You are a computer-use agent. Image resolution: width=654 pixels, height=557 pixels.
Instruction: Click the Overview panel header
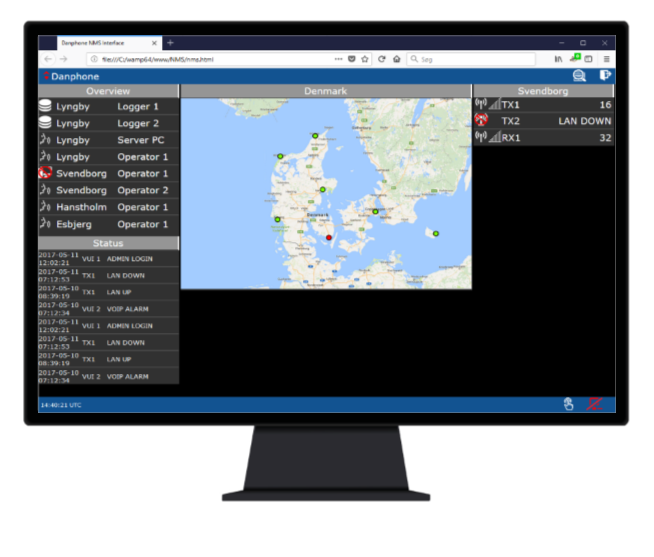[x=108, y=91]
